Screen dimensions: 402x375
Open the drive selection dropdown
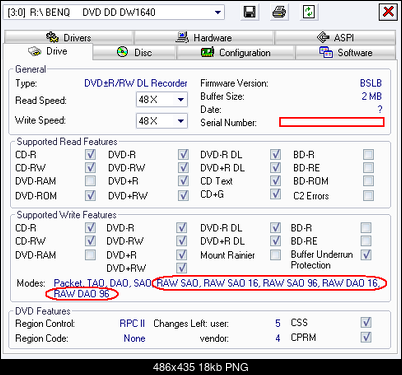pyautogui.click(x=217, y=12)
